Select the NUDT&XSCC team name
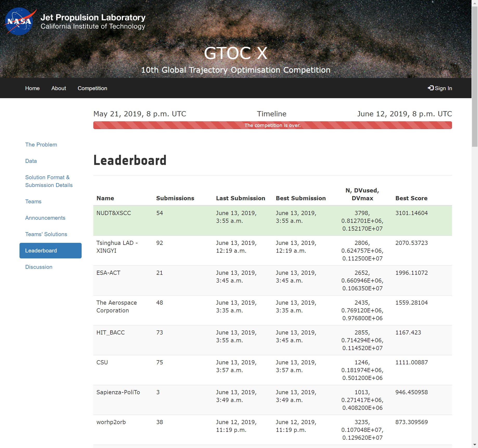Viewport: 478px width, 448px height. tap(114, 213)
